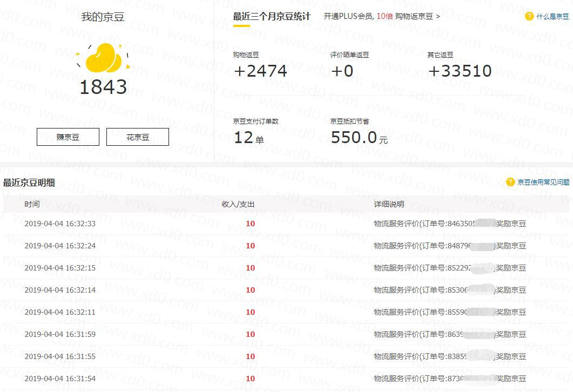Click the 550.0 元 savings value
This screenshot has width=573, height=392.
pyautogui.click(x=359, y=138)
